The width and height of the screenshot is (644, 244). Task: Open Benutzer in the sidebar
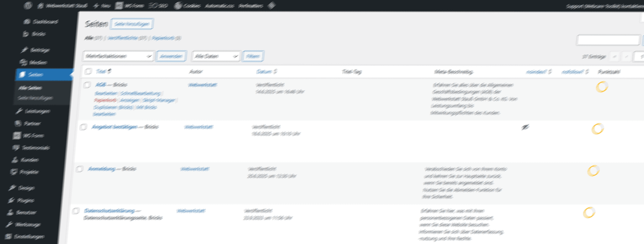[x=22, y=212]
